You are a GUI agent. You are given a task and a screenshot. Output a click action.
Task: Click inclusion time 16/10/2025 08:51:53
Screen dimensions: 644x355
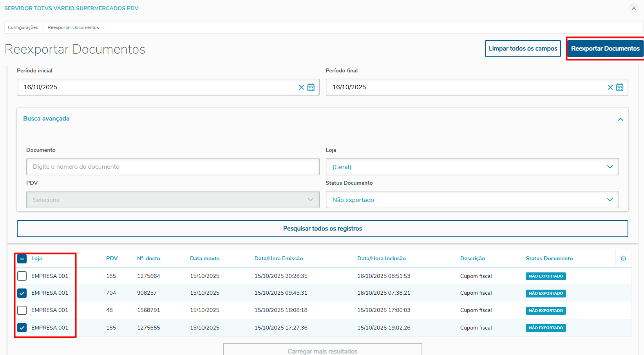click(x=384, y=276)
